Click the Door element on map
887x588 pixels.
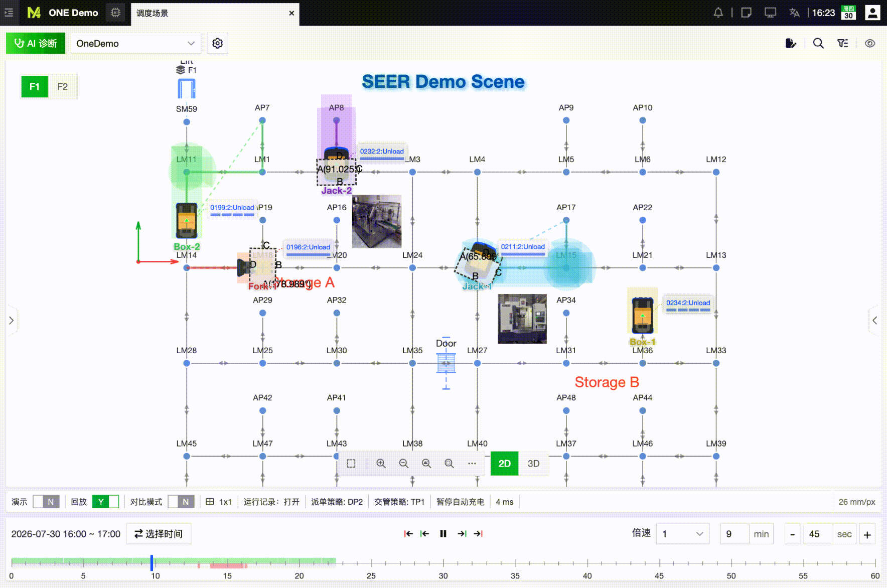pos(446,363)
